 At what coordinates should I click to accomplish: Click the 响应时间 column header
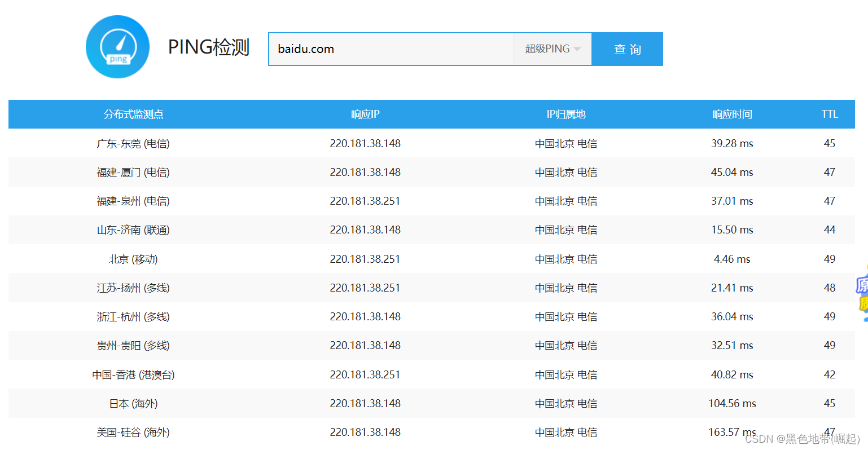732,114
